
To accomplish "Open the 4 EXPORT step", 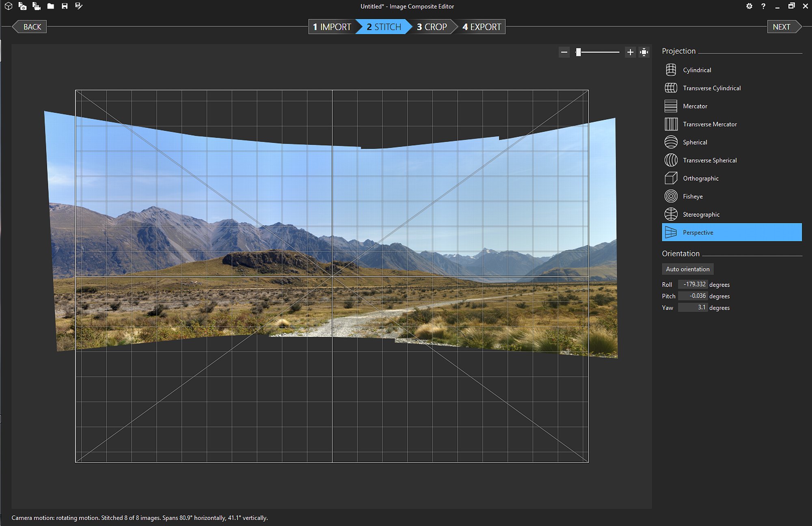I will click(x=482, y=27).
